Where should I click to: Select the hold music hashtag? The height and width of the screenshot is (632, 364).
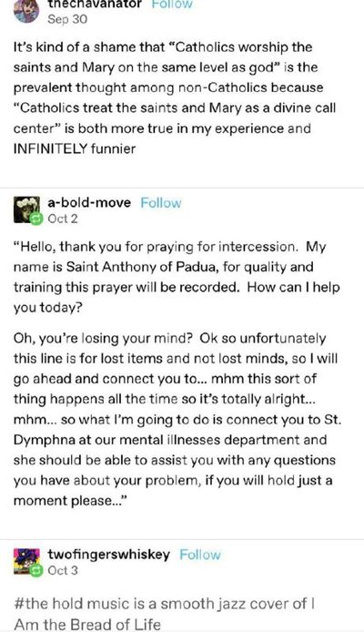pyautogui.click(x=165, y=614)
